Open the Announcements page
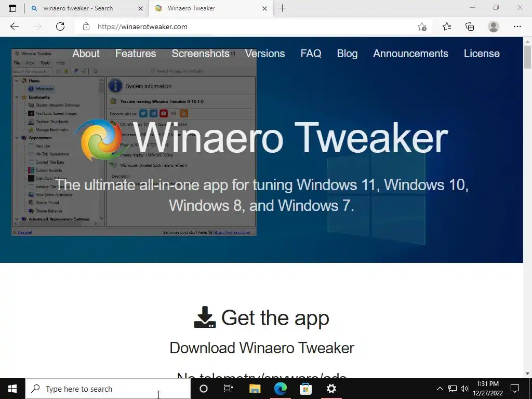The image size is (532, 399). [x=410, y=54]
